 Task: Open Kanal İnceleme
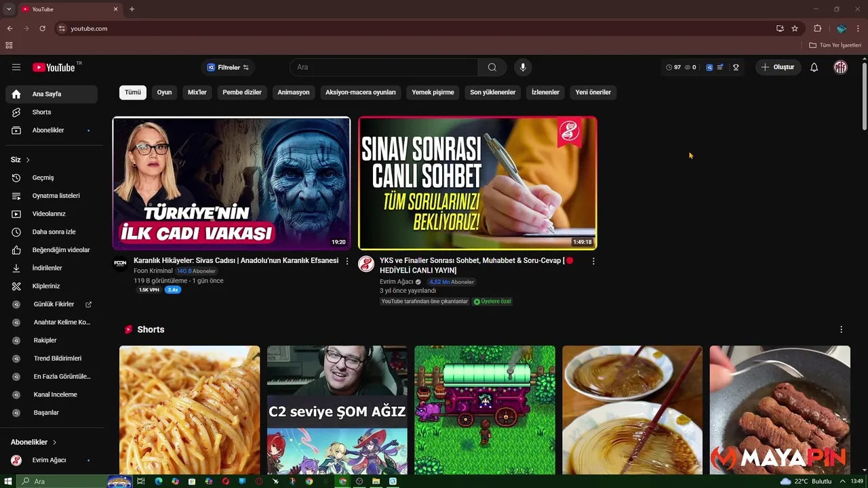tap(52, 394)
